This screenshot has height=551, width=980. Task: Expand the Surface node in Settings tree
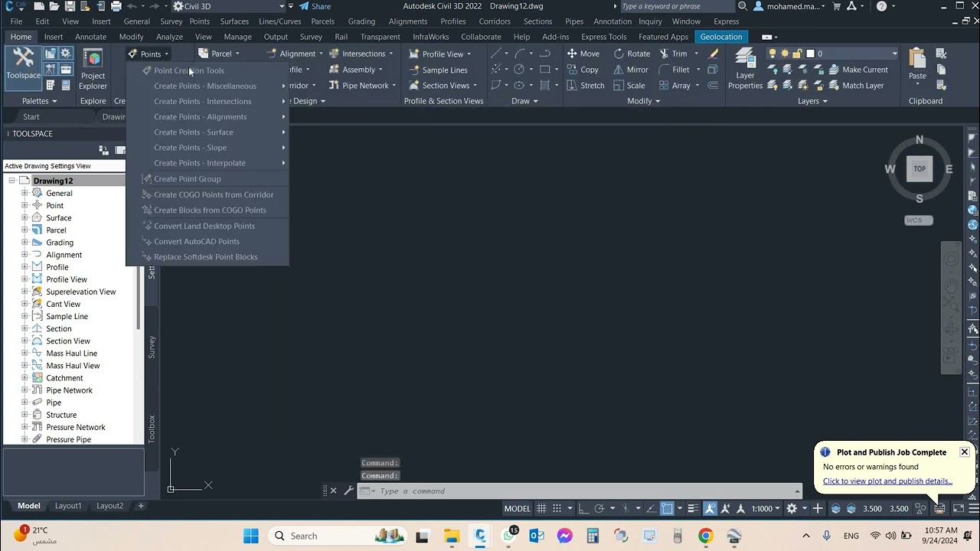(24, 218)
